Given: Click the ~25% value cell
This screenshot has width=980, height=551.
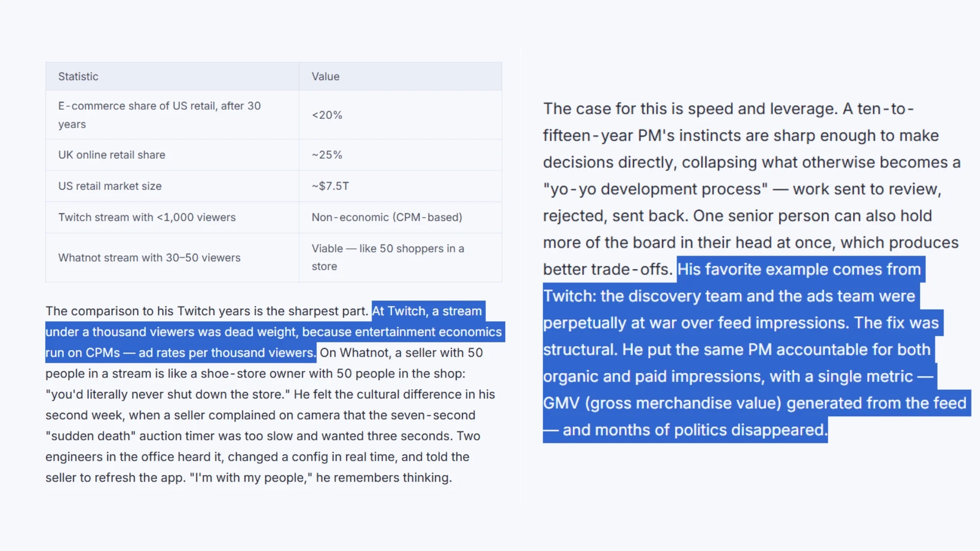Looking at the screenshot, I should pos(400,155).
